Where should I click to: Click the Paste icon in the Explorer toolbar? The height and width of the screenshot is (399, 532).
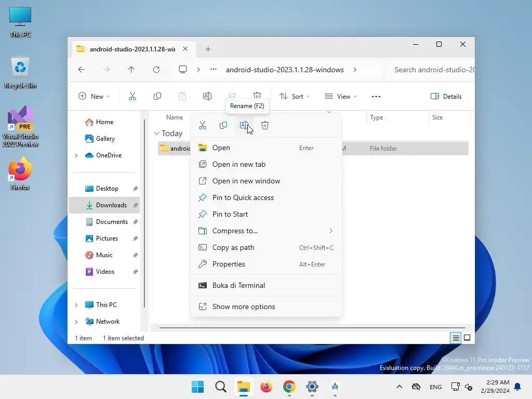[182, 96]
